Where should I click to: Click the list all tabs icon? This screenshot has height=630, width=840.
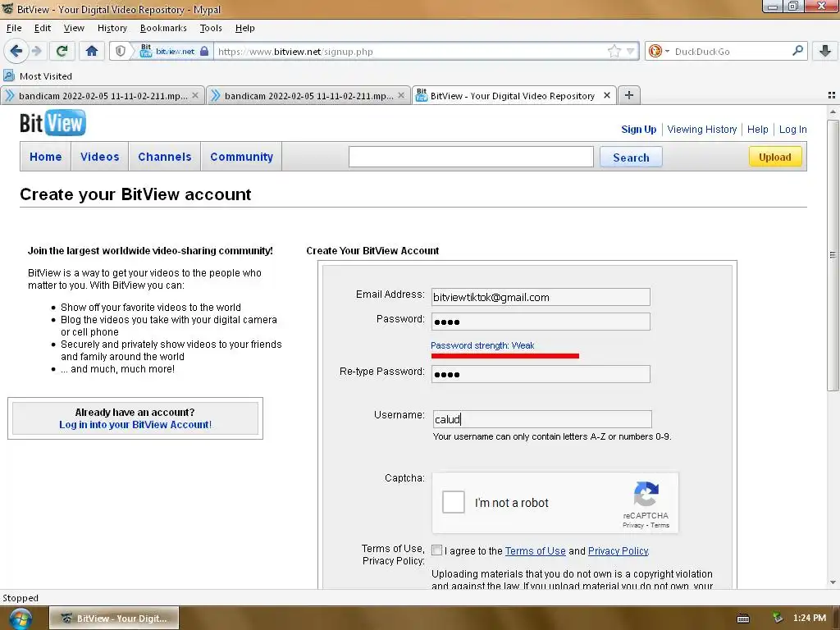(832, 95)
